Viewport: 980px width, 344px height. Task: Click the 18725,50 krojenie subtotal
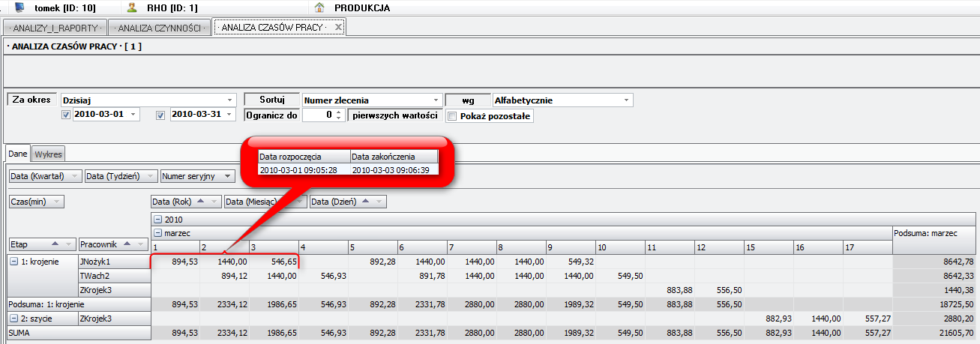tap(935, 304)
